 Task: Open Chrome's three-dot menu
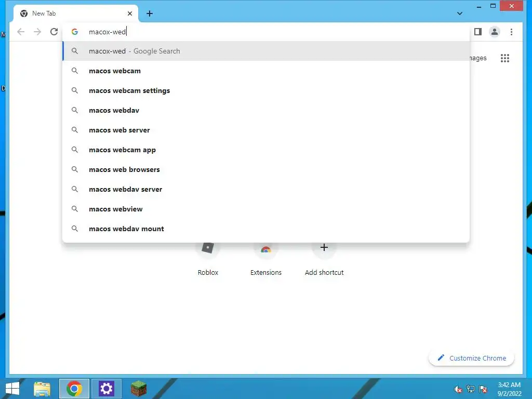click(511, 32)
